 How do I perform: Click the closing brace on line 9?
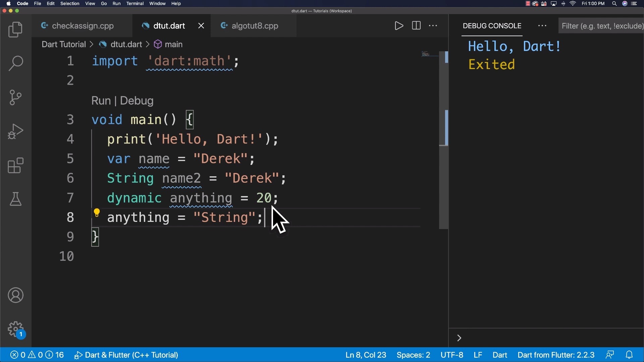click(95, 237)
